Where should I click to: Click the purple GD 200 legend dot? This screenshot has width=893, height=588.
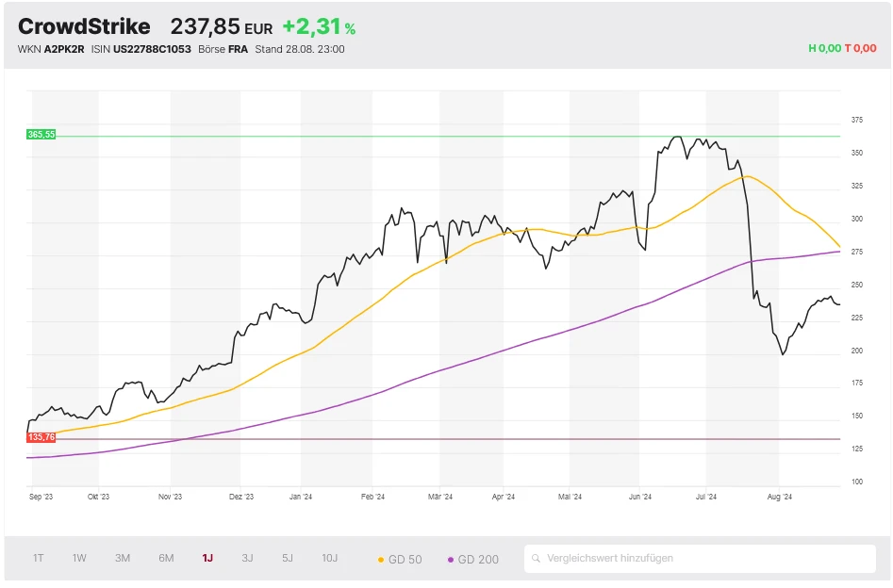pos(451,560)
